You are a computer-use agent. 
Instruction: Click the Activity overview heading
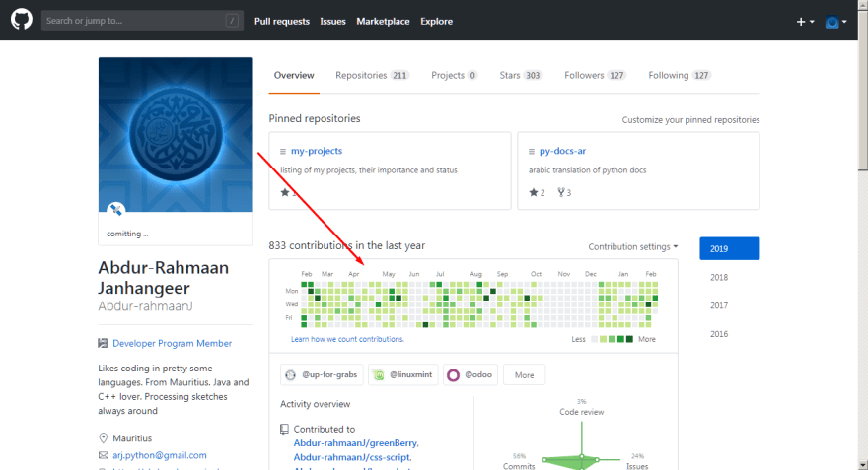point(315,404)
